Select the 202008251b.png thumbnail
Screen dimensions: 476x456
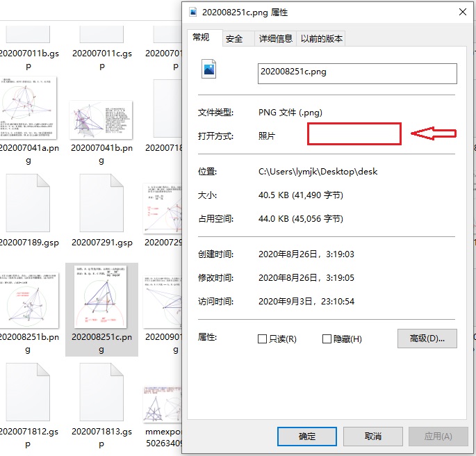pyautogui.click(x=29, y=300)
